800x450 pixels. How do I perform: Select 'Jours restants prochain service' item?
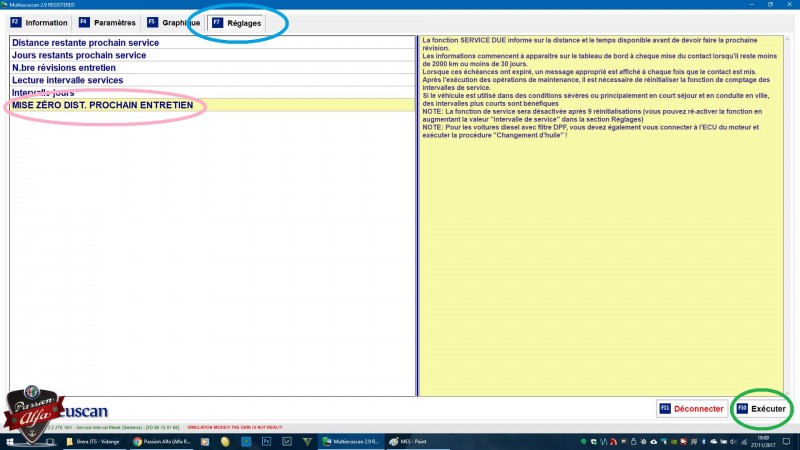pos(79,55)
